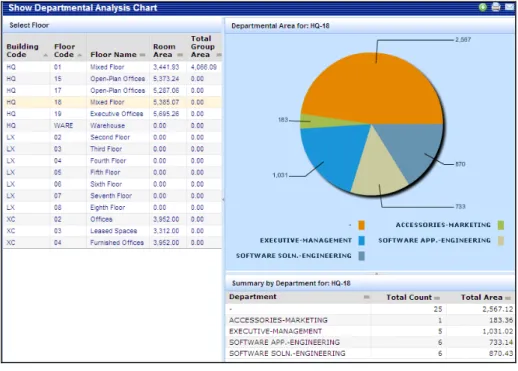Click the green add icon in title bar
Image resolution: width=518 pixels, height=371 pixels.
tap(482, 7)
